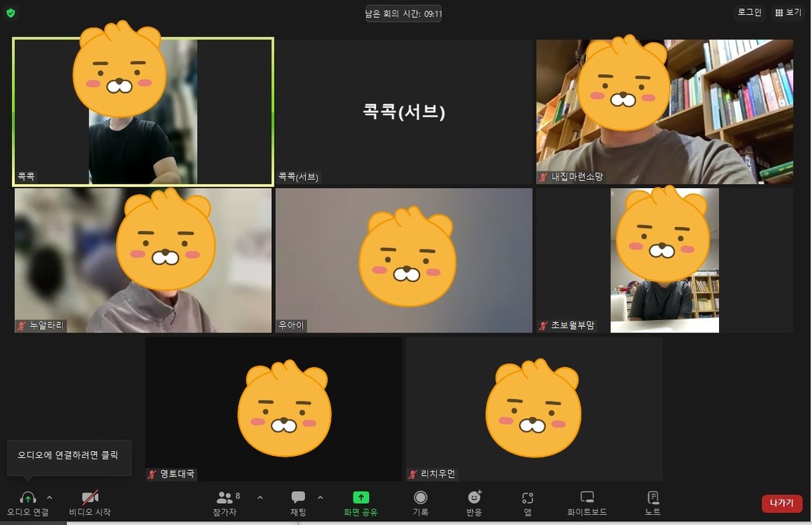Open the Reactions (반응) menu

(x=474, y=502)
